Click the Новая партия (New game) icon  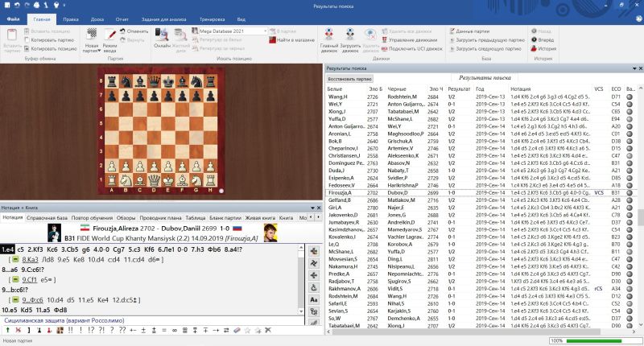(x=92, y=34)
